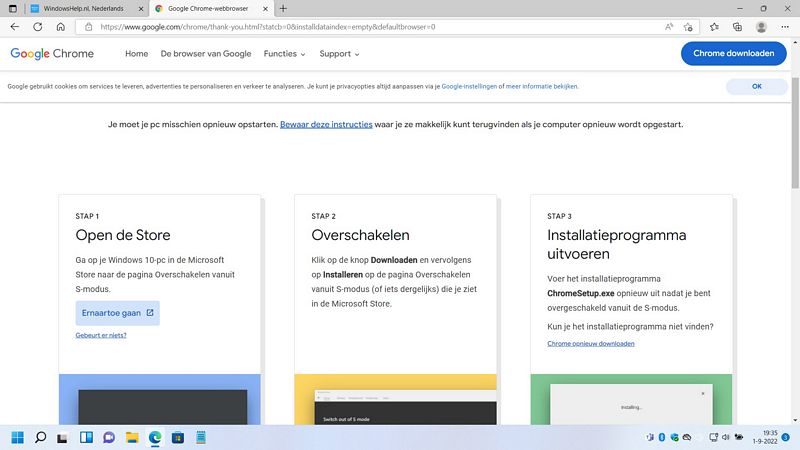Screen dimensions: 800x450
Task: Click the Google Chrome logo
Action: (x=52, y=54)
